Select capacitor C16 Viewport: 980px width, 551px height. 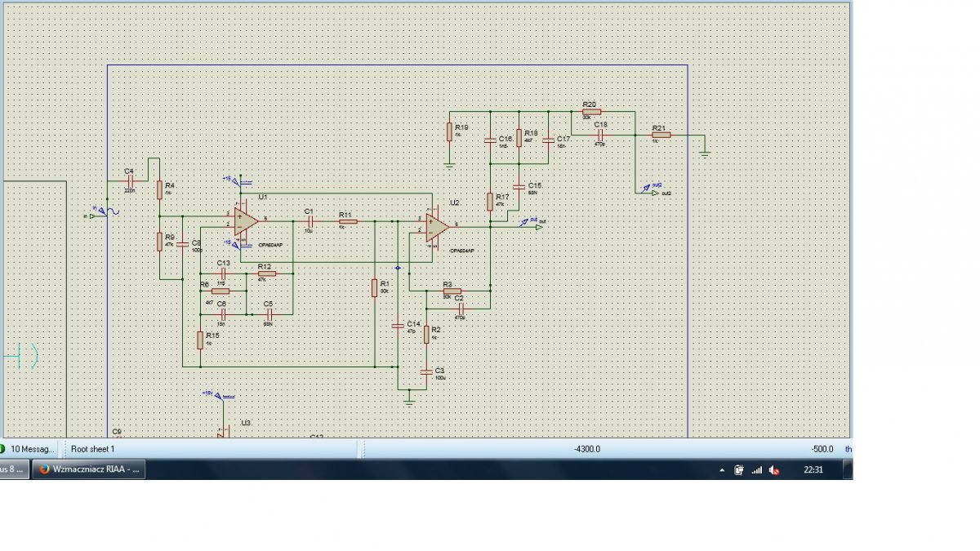point(490,140)
